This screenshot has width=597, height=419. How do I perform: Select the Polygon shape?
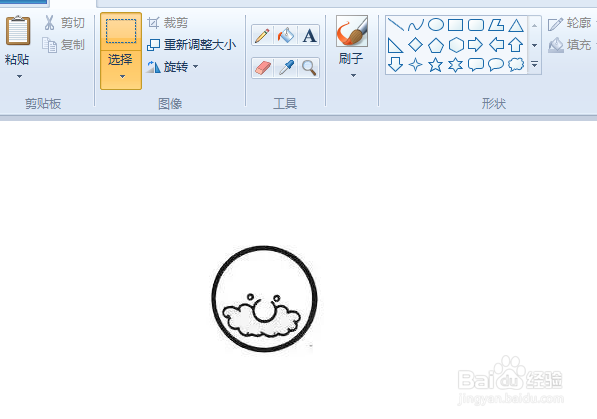[496, 25]
